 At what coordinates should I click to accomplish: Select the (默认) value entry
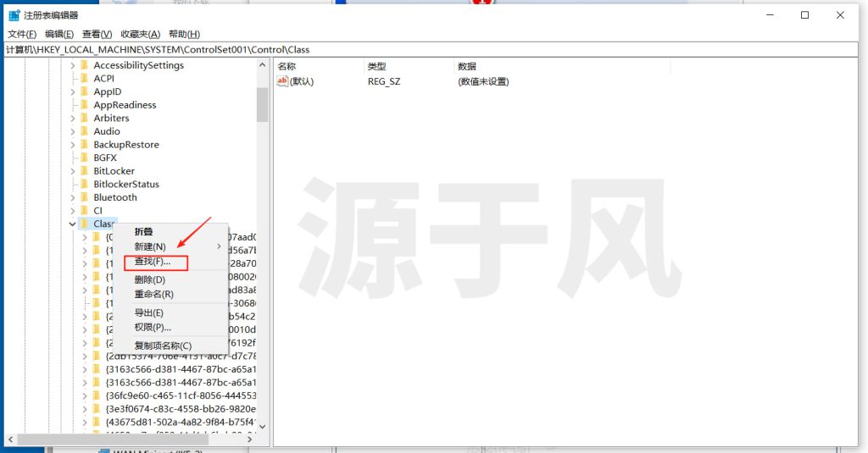click(302, 82)
